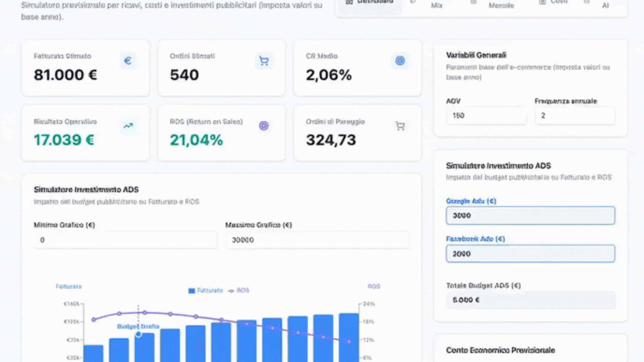Image resolution: width=644 pixels, height=362 pixels.
Task: Click the euro icon on Fatturato Stimato card
Action: (127, 61)
